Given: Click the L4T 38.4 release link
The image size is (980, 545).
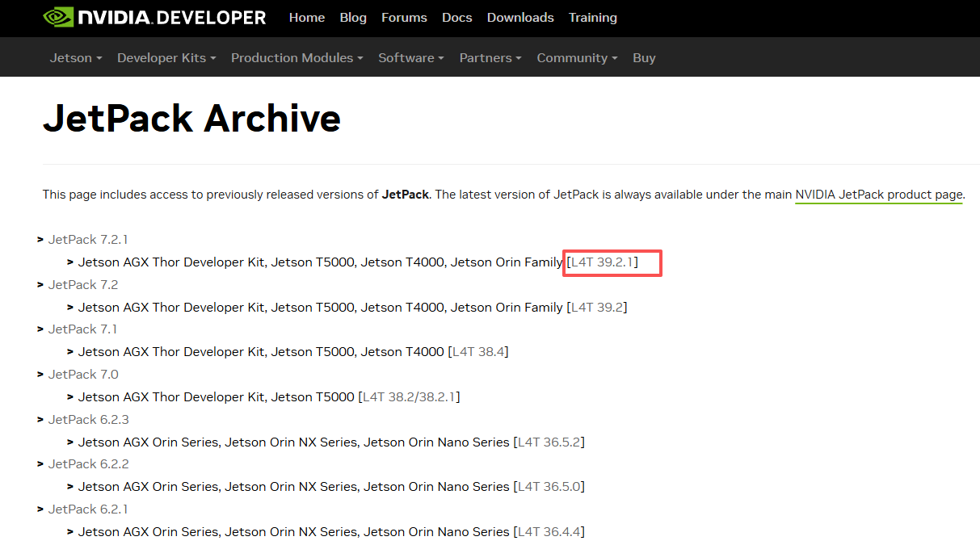Looking at the screenshot, I should pos(478,351).
